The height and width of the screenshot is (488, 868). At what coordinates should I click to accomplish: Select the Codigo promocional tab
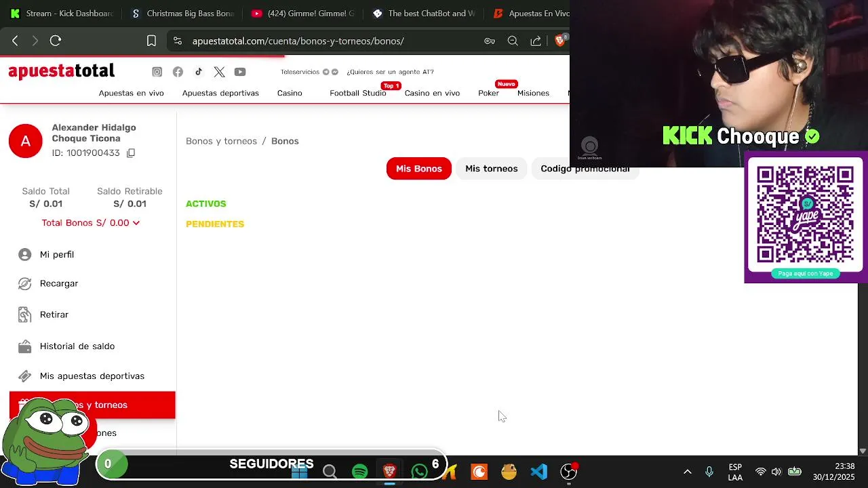point(585,169)
